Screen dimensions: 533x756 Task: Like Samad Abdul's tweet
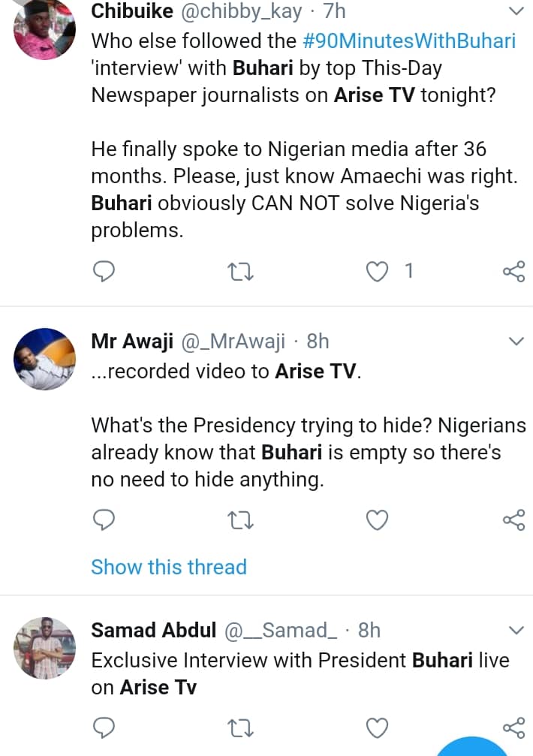click(376, 727)
